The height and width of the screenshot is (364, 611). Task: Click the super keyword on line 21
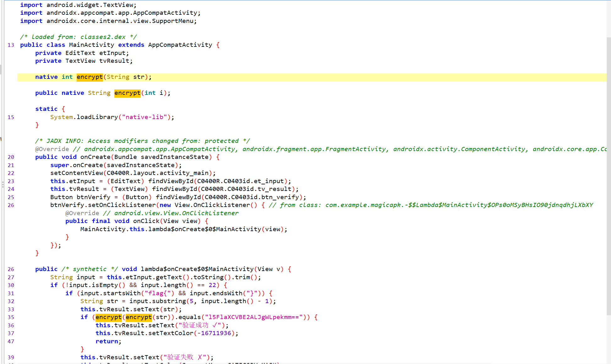click(x=60, y=165)
